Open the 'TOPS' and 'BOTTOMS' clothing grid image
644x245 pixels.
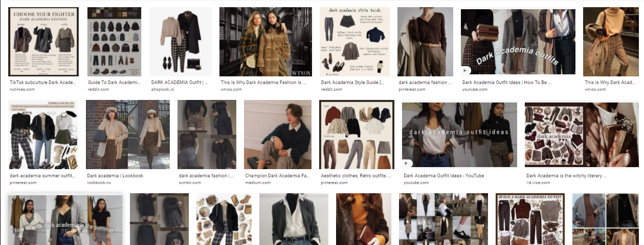tap(357, 134)
